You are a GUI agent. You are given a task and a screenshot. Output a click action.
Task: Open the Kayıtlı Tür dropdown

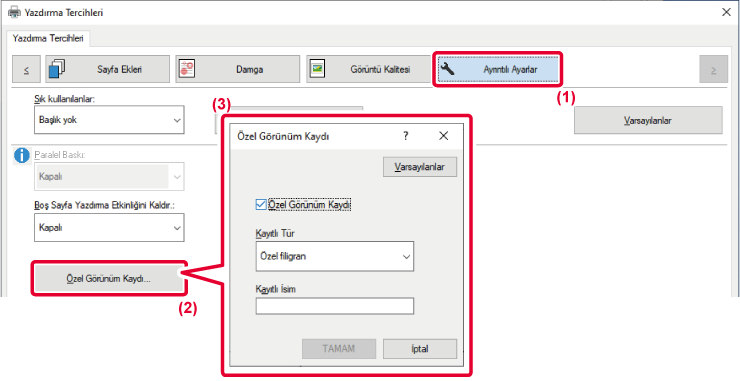335,256
